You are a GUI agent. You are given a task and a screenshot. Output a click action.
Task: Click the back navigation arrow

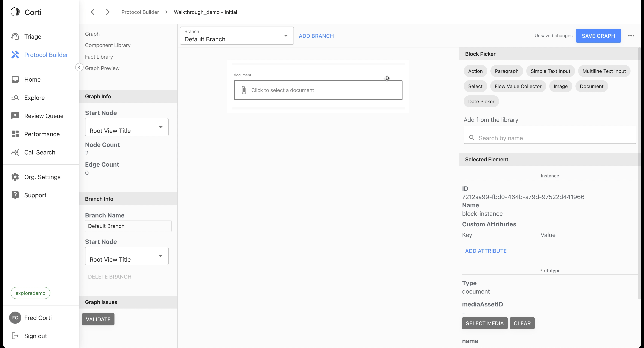pos(92,12)
